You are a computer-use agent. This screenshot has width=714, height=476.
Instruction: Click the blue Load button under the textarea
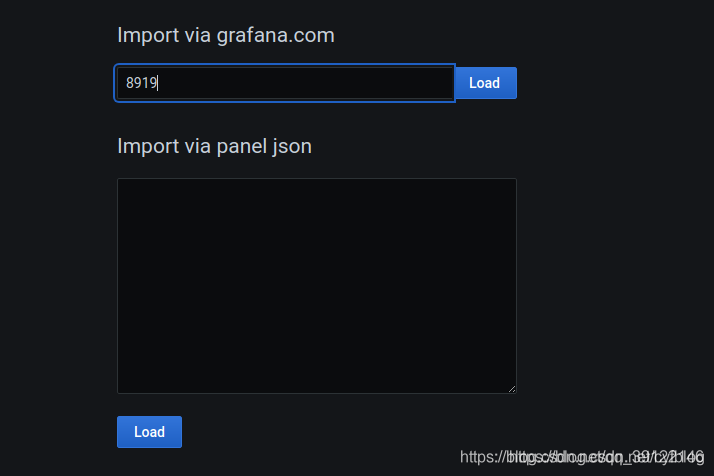tap(149, 432)
